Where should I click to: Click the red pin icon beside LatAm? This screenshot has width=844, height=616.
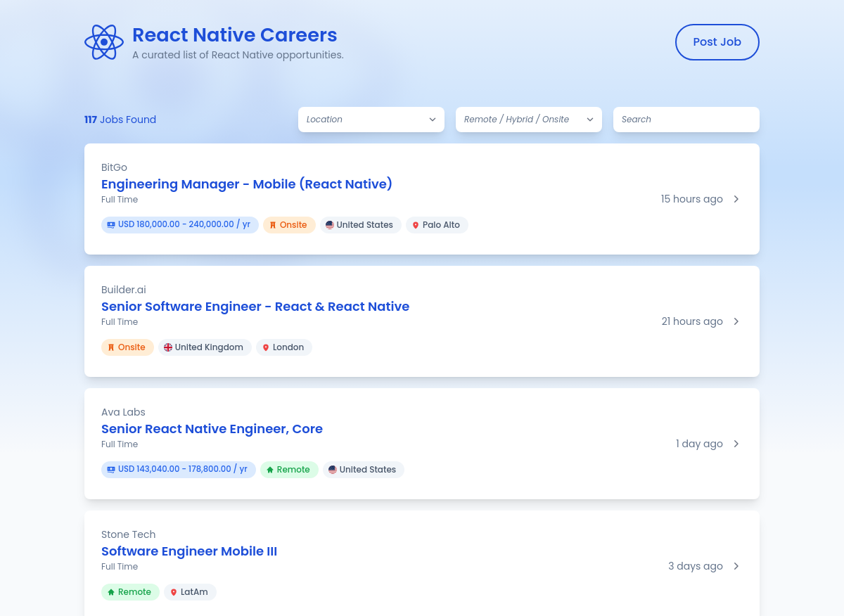tap(174, 592)
